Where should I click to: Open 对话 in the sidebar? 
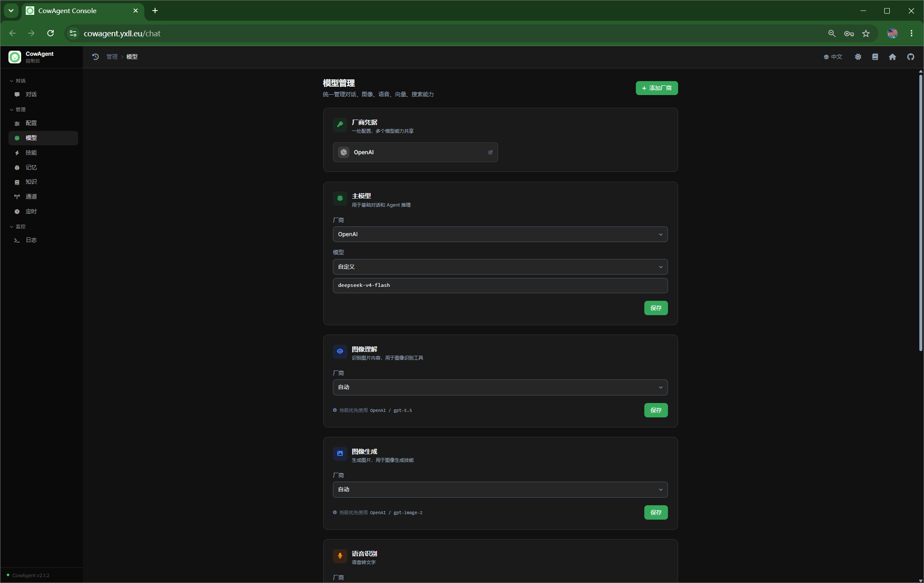(x=43, y=95)
